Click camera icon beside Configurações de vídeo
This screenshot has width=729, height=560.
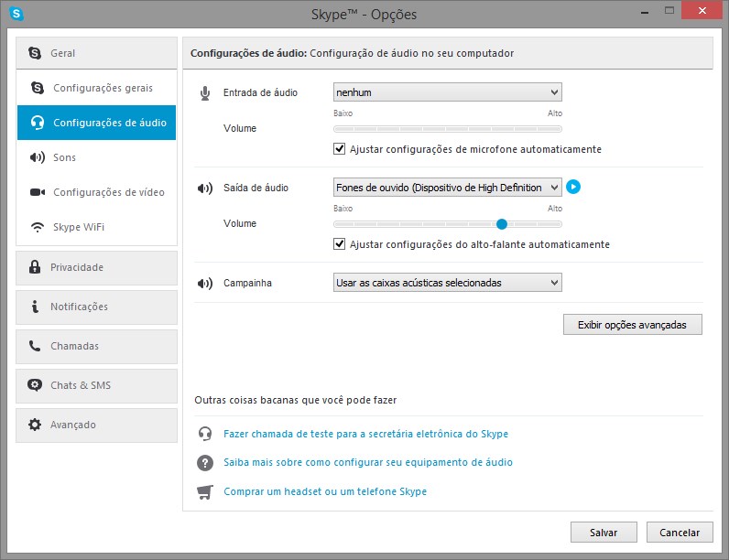click(x=38, y=192)
